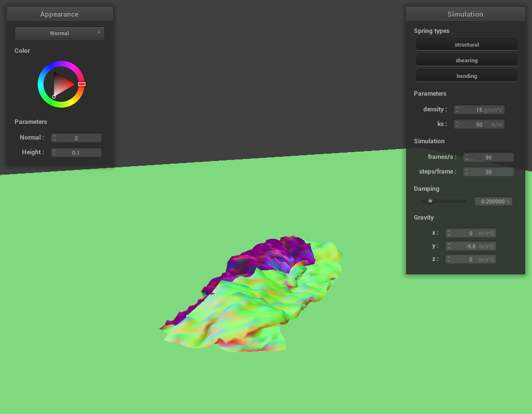Click the steps/frame stepper arrows
Viewport: 532px width, 414px height.
tap(467, 171)
